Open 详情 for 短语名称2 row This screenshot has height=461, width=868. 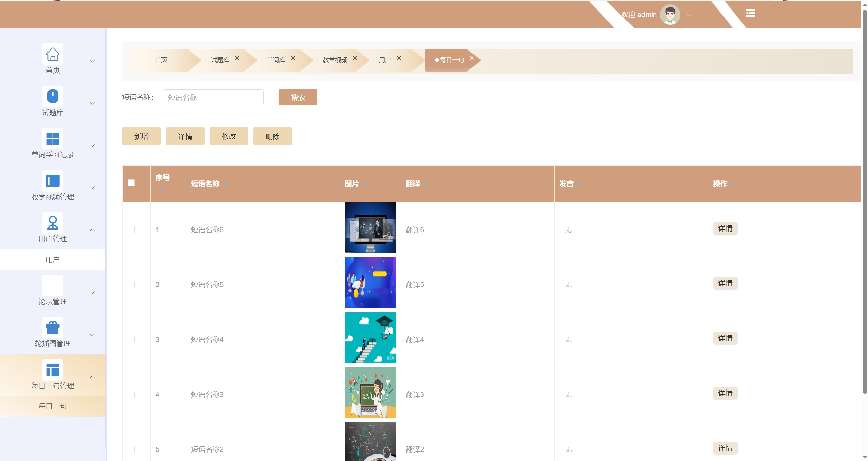725,448
